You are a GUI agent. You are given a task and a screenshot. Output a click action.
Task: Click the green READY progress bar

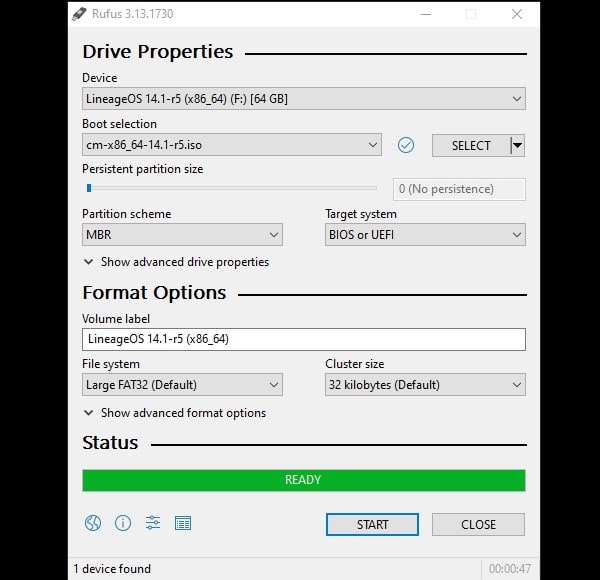coord(304,480)
